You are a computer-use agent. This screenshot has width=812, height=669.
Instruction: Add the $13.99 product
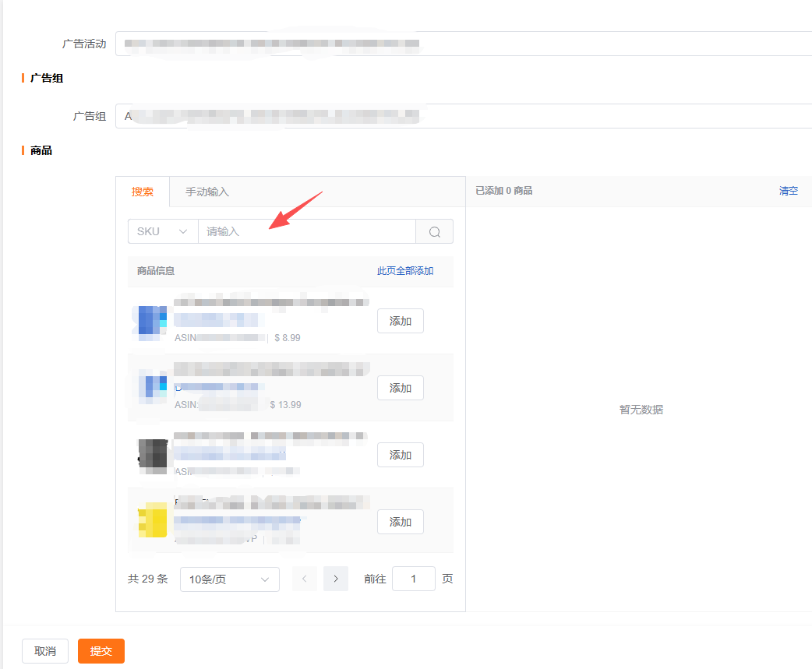[401, 388]
